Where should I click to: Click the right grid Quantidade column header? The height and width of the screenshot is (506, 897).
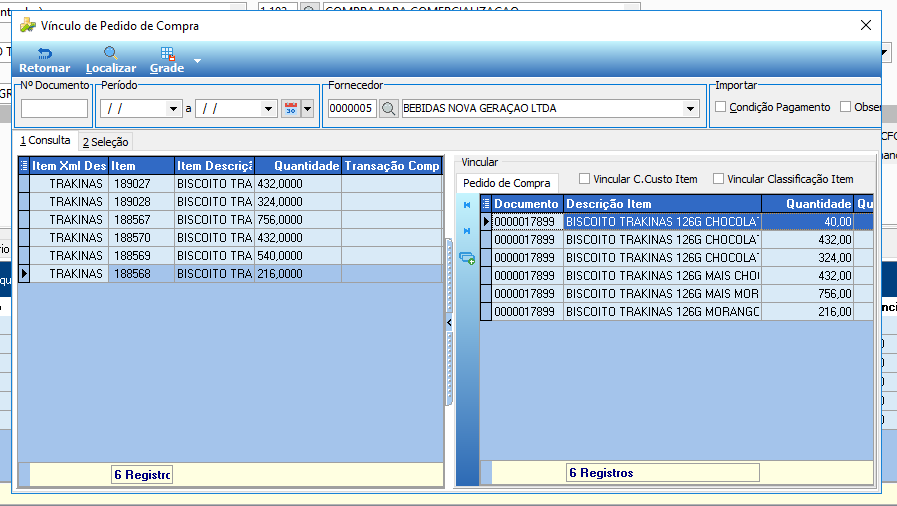[x=808, y=204]
